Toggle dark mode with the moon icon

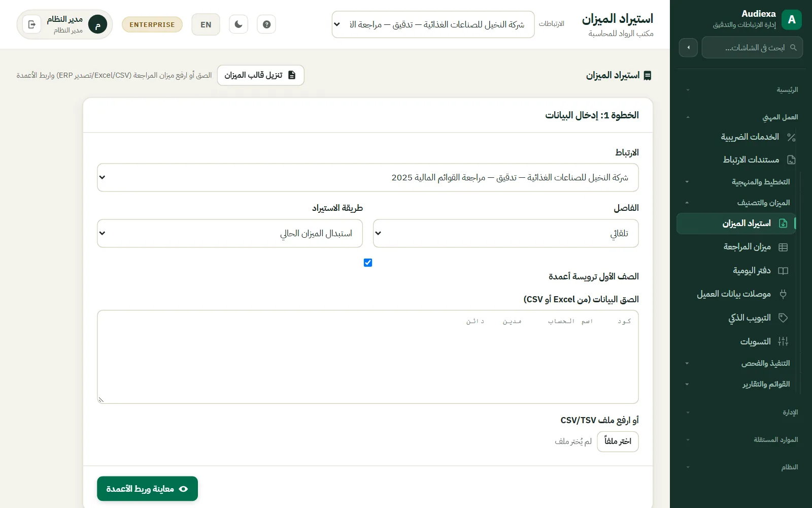click(x=239, y=24)
